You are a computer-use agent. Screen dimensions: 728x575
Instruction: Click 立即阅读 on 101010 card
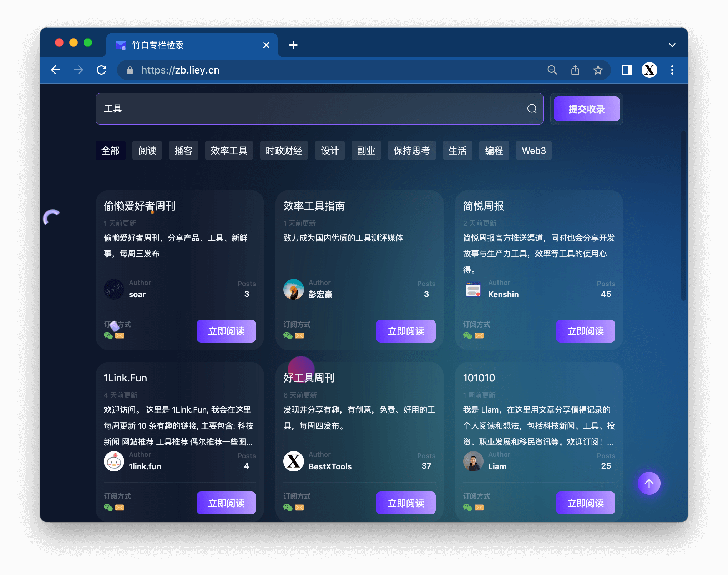click(586, 503)
